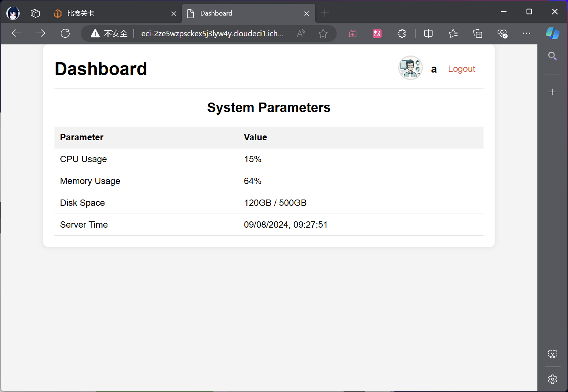Close the 比赛关卡 tab
The width and height of the screenshot is (568, 392).
click(174, 14)
